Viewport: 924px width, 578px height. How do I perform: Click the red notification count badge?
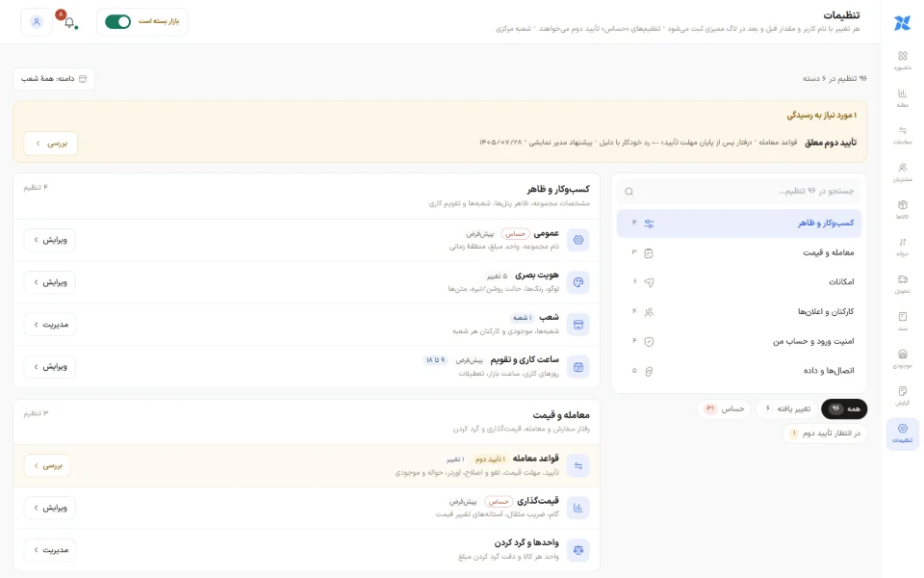point(60,14)
